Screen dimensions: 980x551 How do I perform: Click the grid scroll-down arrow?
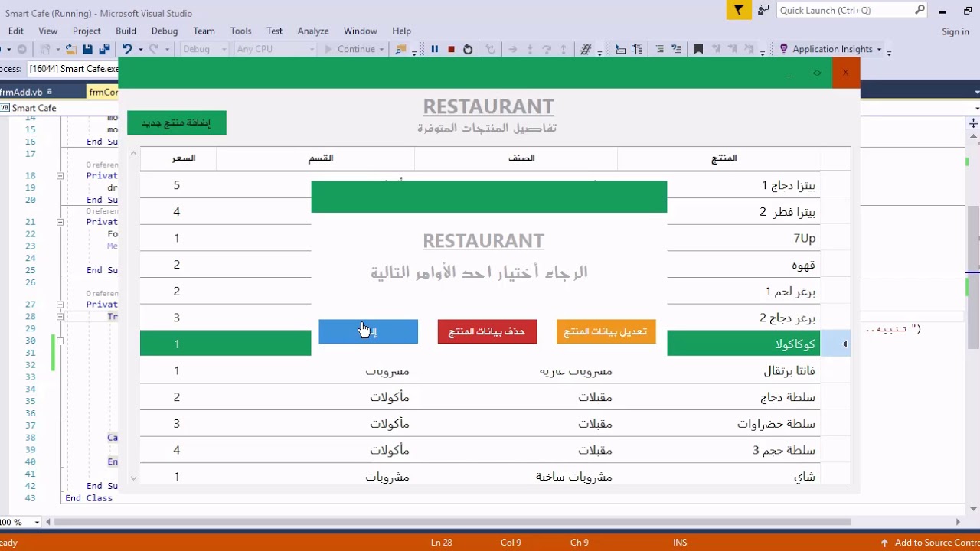coord(133,478)
